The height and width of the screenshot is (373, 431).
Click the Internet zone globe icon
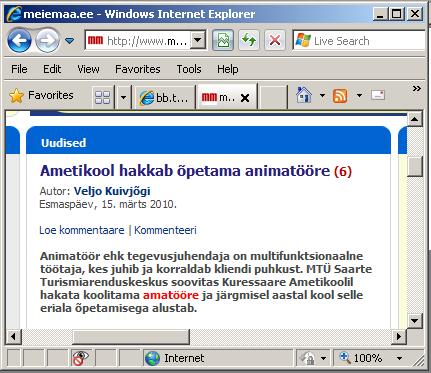(x=152, y=358)
